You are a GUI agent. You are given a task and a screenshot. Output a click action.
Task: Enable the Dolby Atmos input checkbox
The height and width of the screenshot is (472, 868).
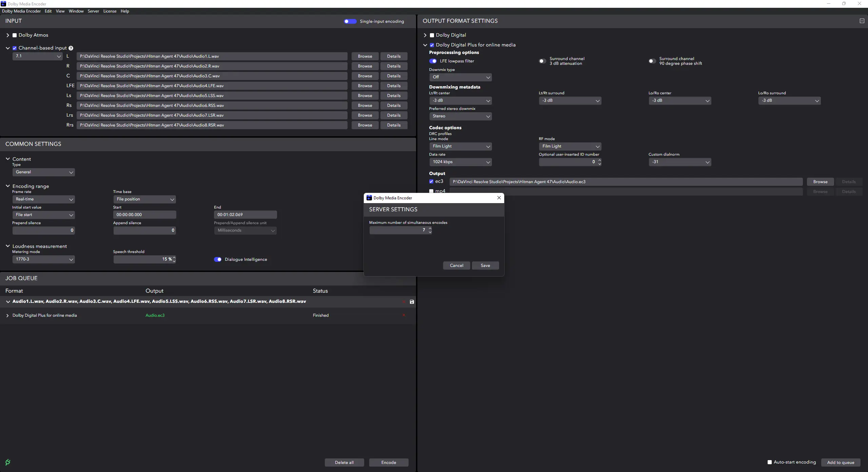[x=15, y=35]
